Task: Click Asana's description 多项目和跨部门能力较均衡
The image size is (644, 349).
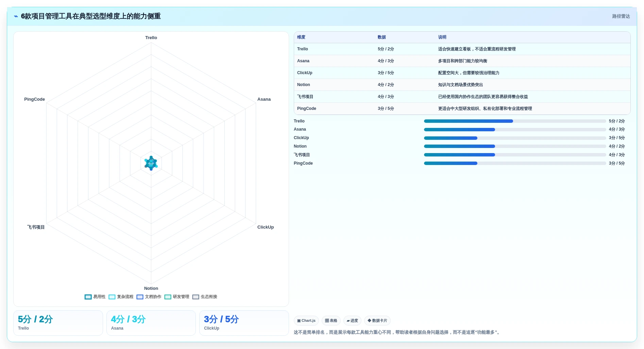Action: (462, 61)
